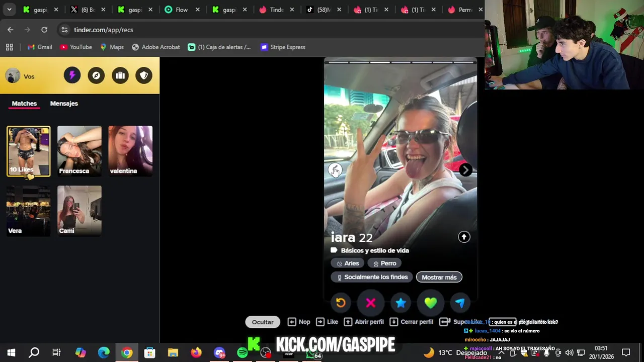Click the blue star Super Like button

pos(400,303)
